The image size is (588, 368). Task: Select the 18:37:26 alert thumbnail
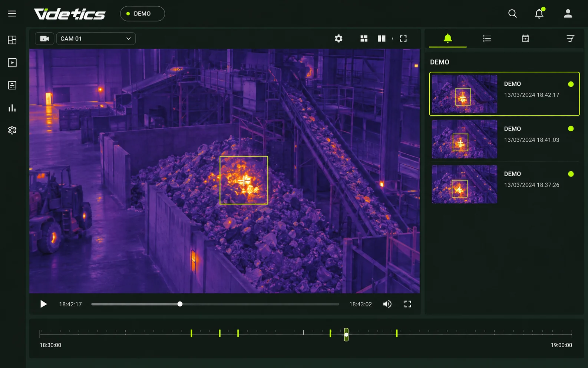465,184
